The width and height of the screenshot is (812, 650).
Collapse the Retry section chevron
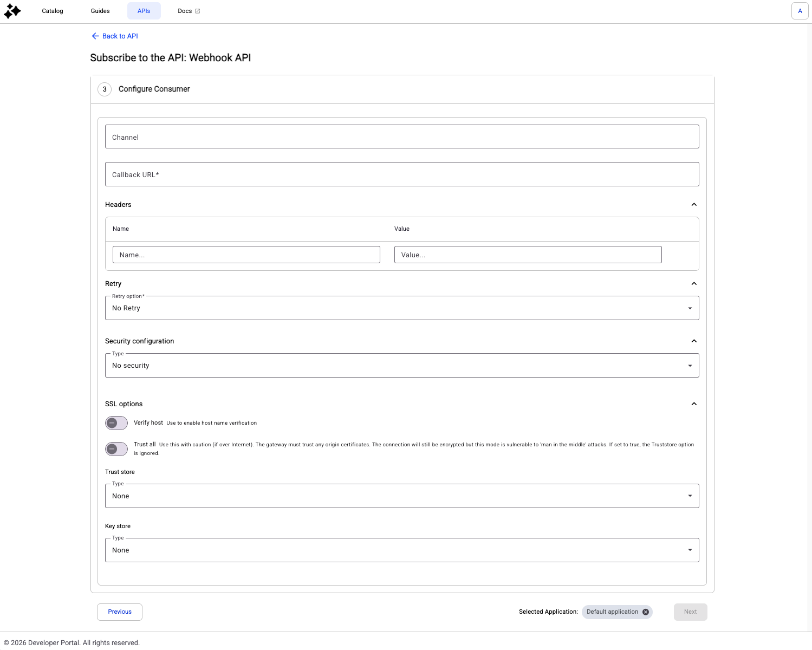tap(694, 284)
